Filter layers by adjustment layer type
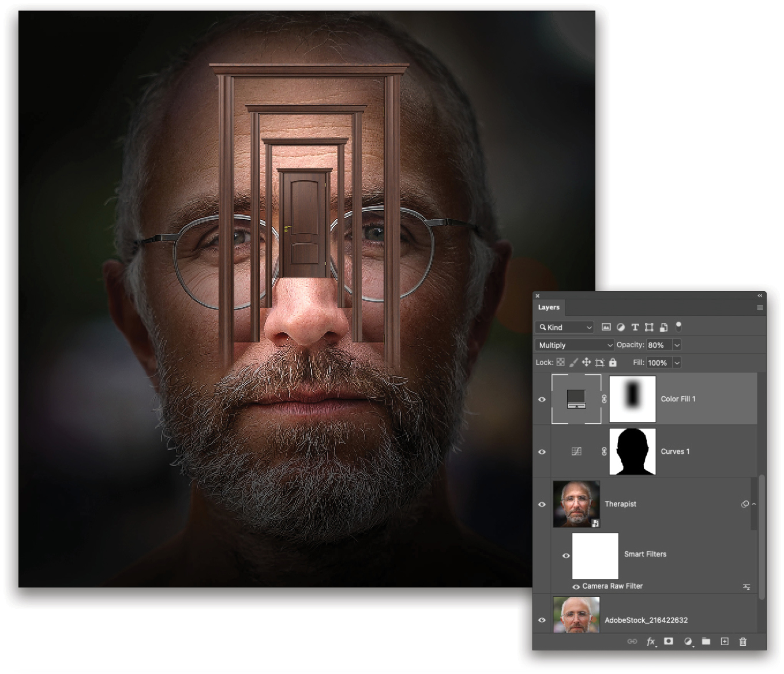This screenshot has height=674, width=784. pos(620,327)
